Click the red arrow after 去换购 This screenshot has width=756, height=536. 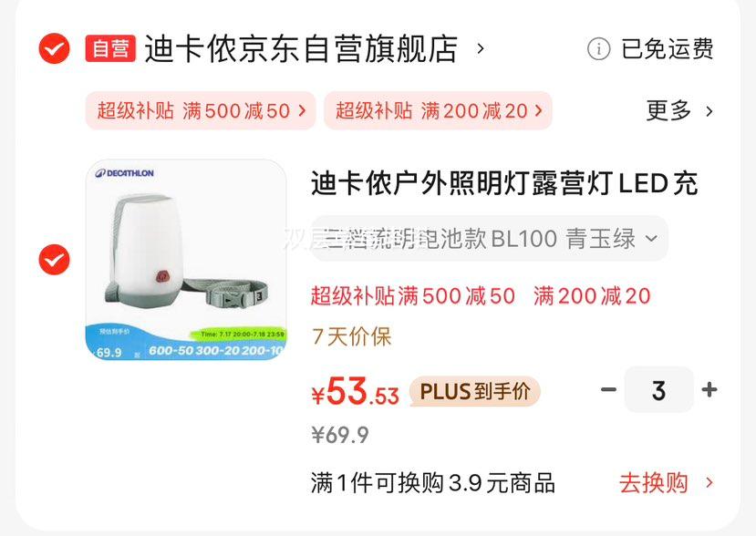709,482
